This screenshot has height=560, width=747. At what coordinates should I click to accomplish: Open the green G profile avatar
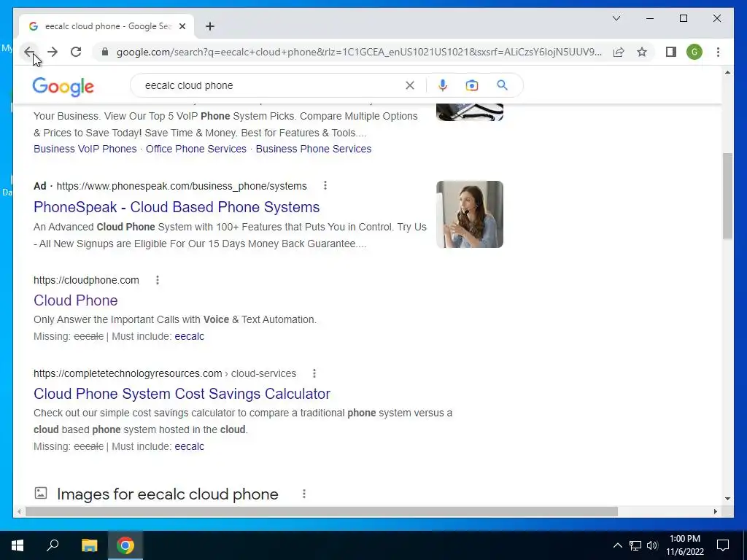point(694,52)
